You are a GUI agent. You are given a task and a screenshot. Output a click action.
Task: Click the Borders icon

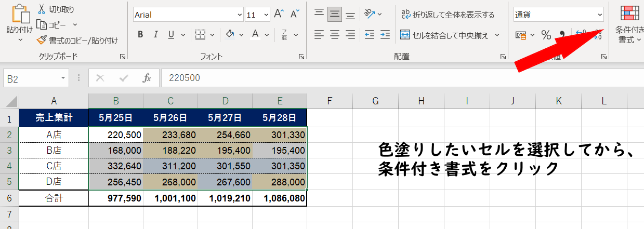(201, 35)
